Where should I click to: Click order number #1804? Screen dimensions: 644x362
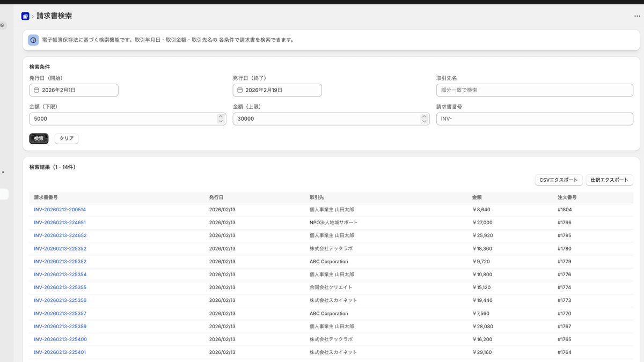point(565,210)
